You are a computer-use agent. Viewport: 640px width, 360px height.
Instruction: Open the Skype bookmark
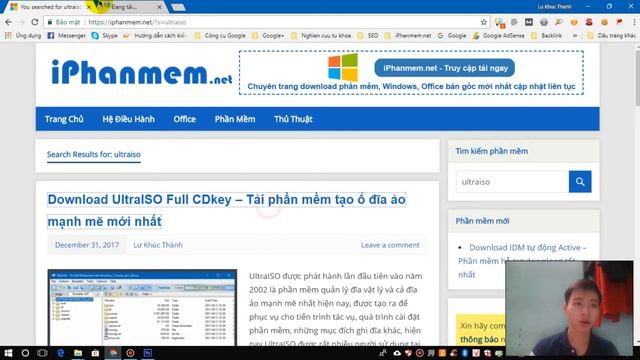pos(104,36)
